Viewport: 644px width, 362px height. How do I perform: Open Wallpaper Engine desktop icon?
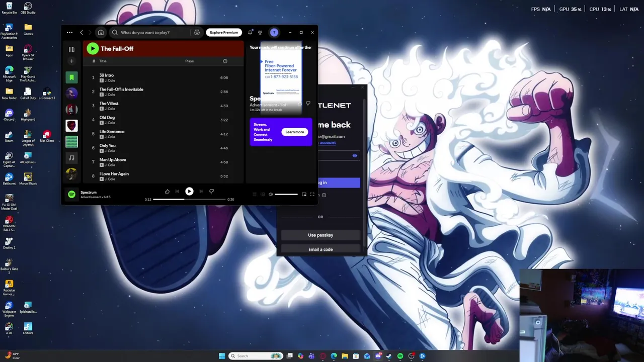tap(9, 308)
